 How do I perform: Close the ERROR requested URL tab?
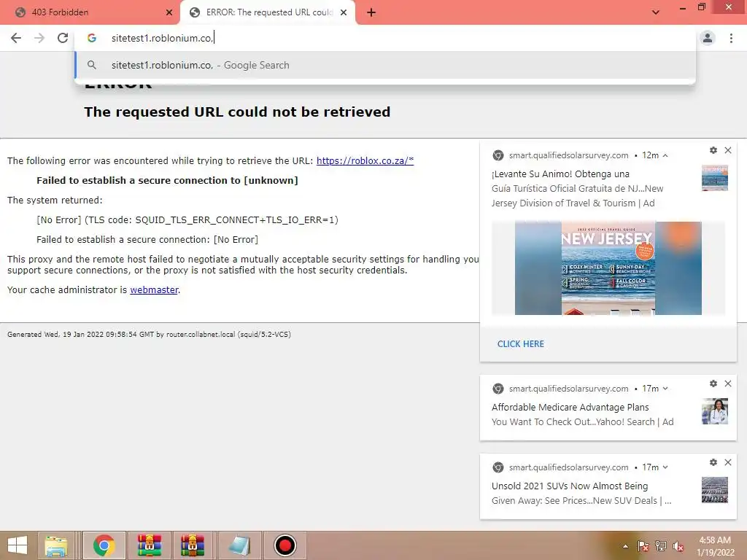click(344, 12)
